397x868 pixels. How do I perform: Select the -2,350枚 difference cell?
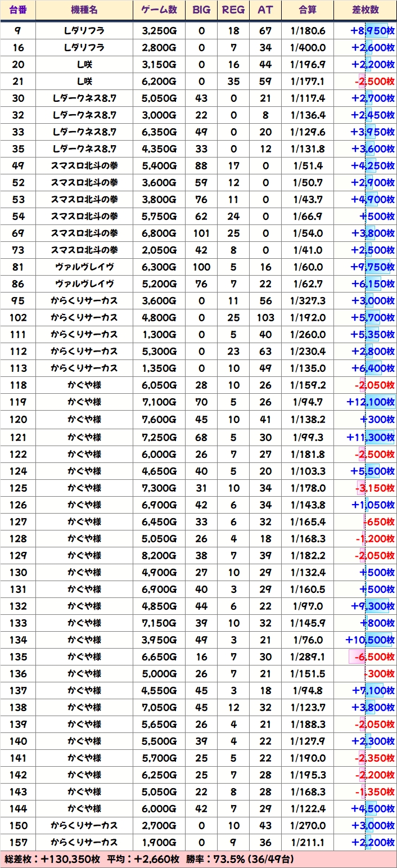pos(366,758)
